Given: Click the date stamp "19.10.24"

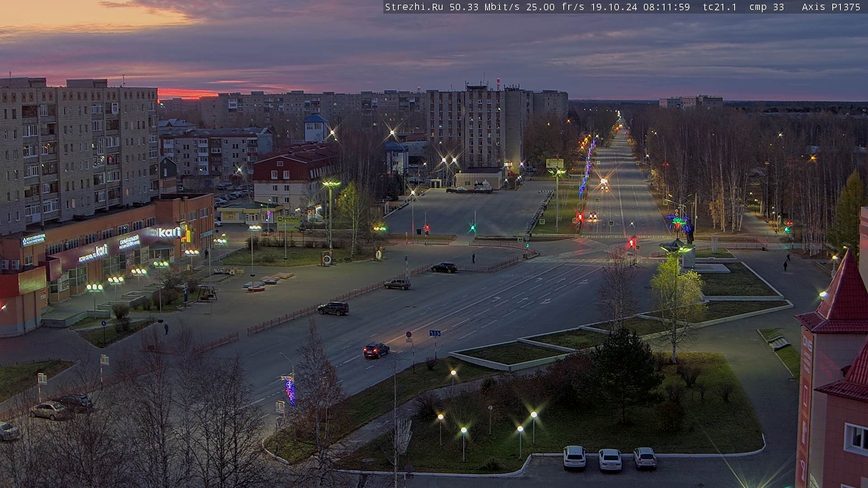Looking at the screenshot, I should tap(615, 7).
